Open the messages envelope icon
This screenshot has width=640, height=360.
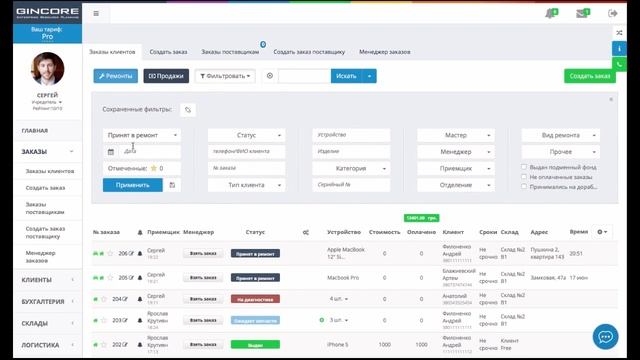(x=582, y=13)
